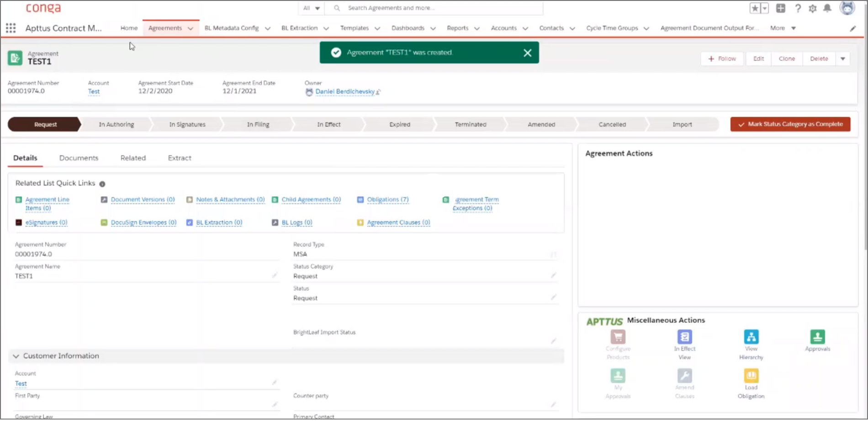
Task: Expand the Agreements tab dropdown arrow
Action: click(191, 28)
